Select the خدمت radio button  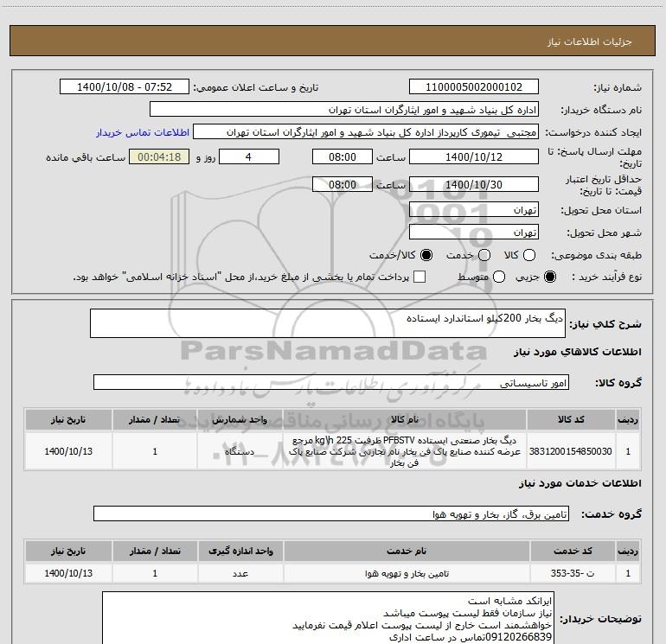click(x=484, y=255)
